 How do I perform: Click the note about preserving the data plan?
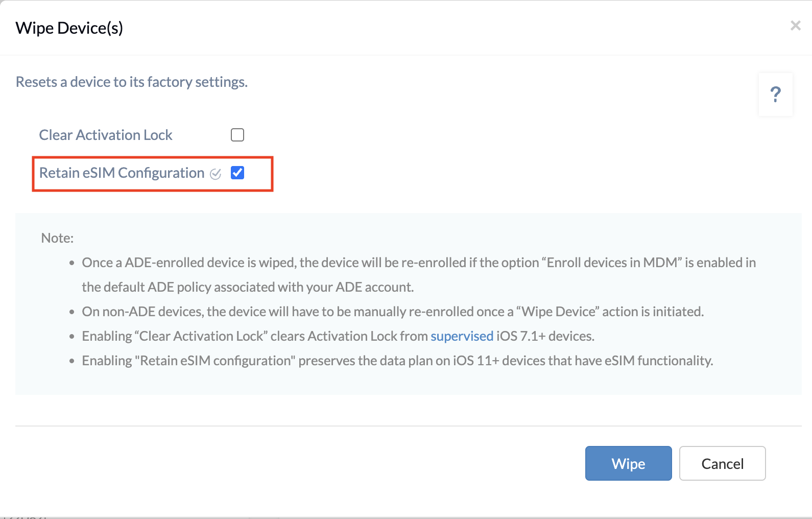397,361
